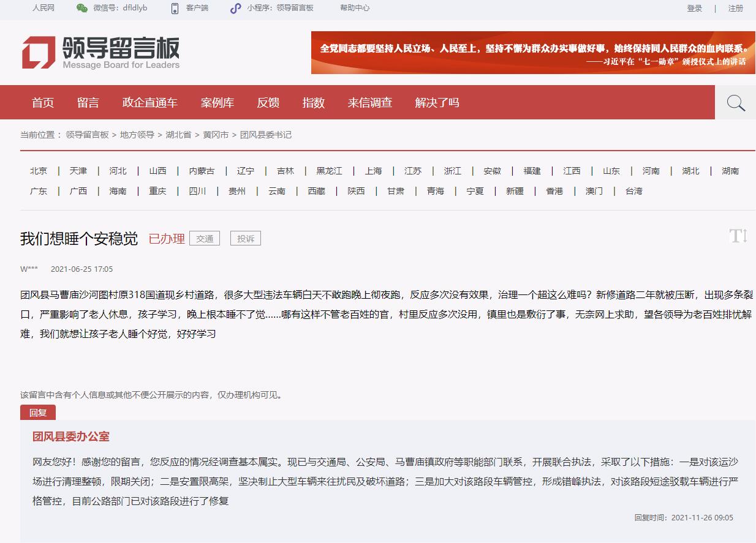Viewport: 756px width, 543px height.
Task: Click the 投诉 complaint tag
Action: pos(246,239)
